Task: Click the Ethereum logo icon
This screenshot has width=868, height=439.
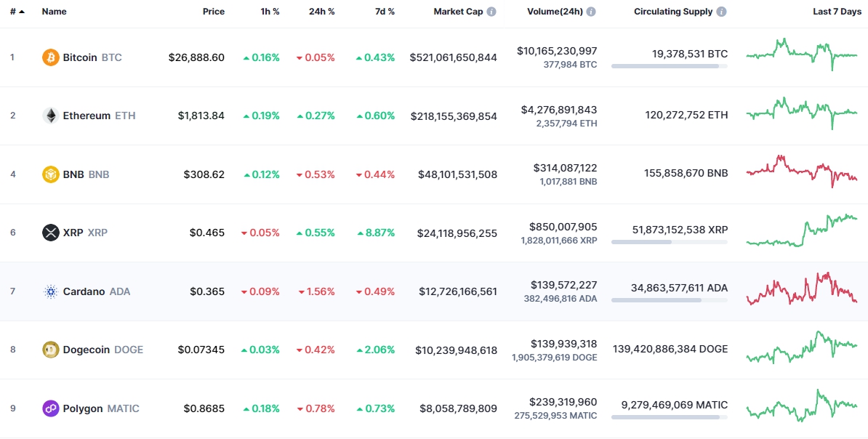Action: [50, 116]
